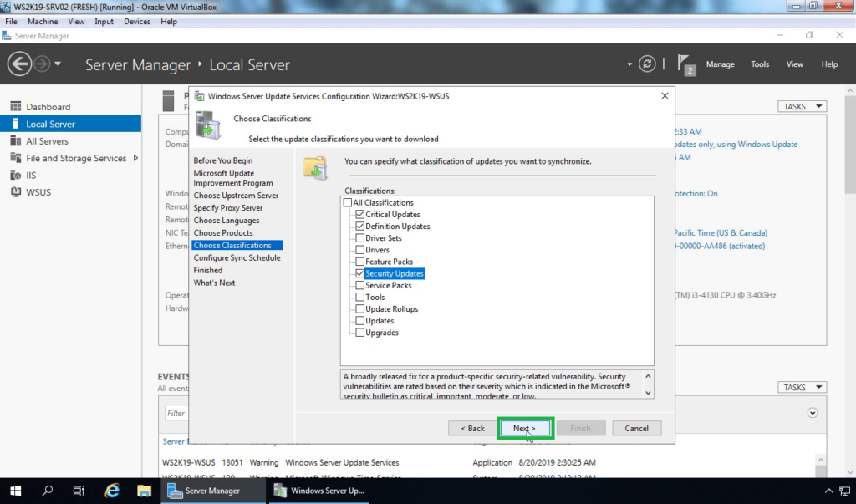Uncheck Critical Updates checkbox
Image resolution: width=856 pixels, height=504 pixels.
pyautogui.click(x=359, y=215)
